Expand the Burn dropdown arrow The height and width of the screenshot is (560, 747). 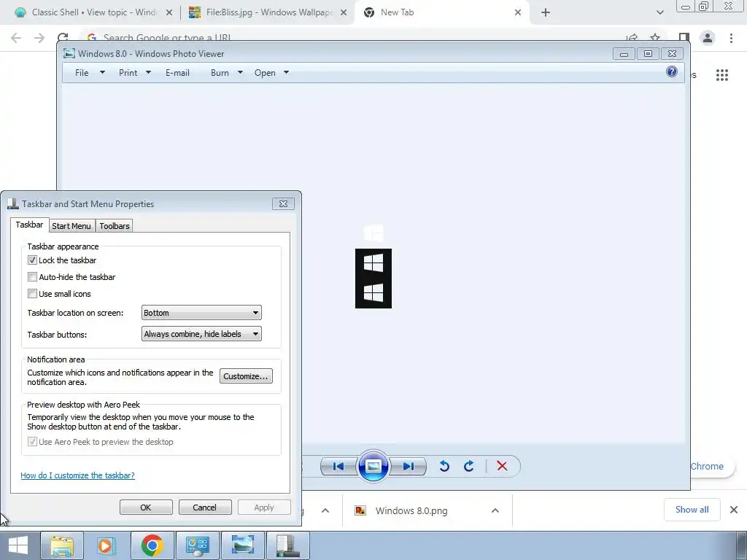pos(240,72)
